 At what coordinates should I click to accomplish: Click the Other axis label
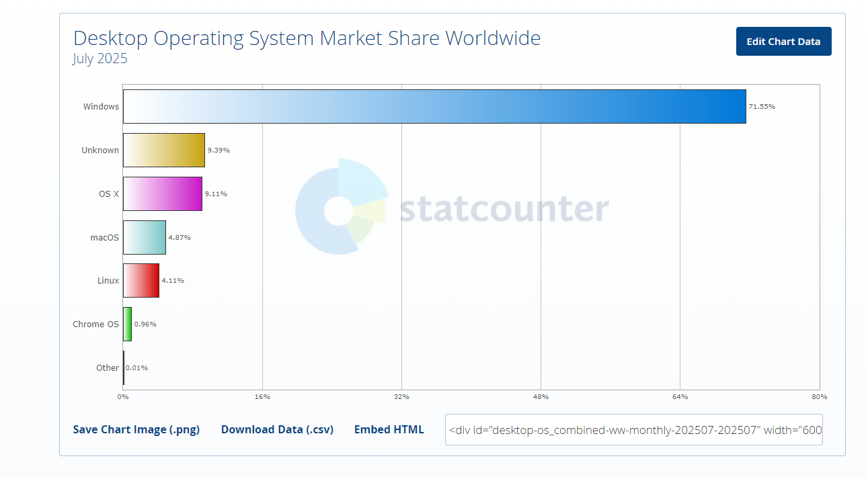pos(108,368)
